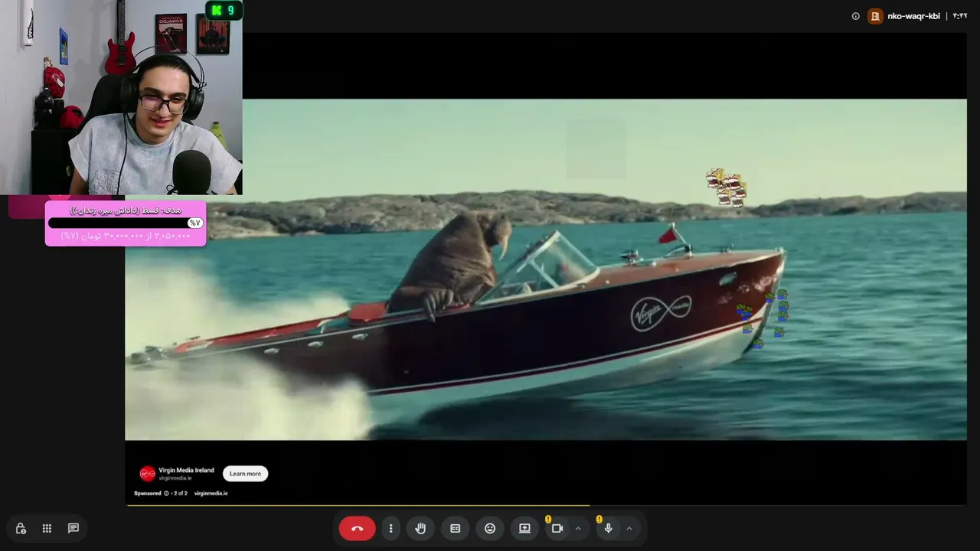Image resolution: width=980 pixels, height=551 pixels.
Task: Expand the camera settings chevron
Action: click(578, 528)
